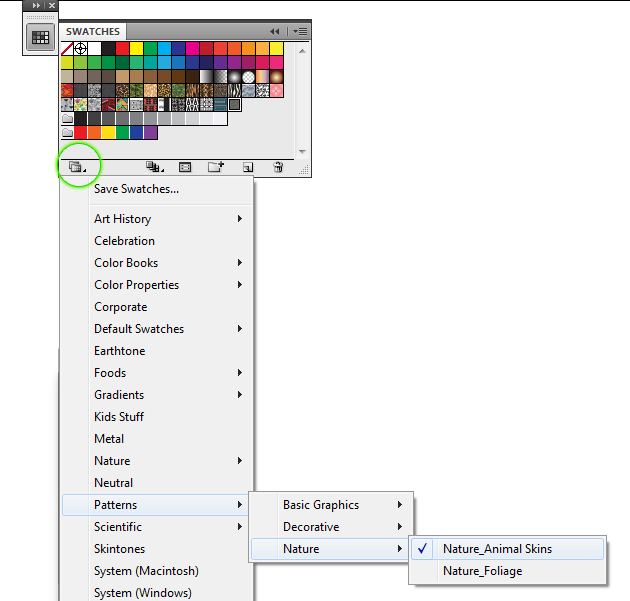Toggle the checked Nature_Animal Skins library

[x=507, y=549]
